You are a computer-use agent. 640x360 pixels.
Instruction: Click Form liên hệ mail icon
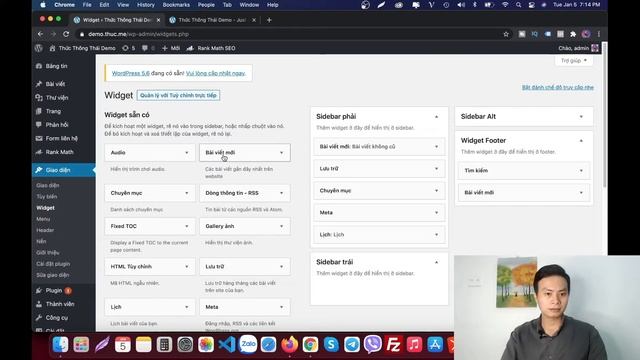point(39,138)
